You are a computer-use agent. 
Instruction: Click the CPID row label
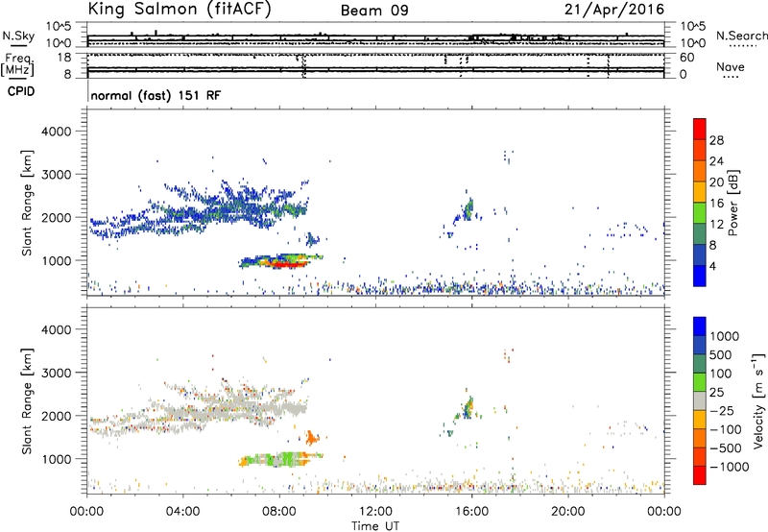[x=21, y=91]
